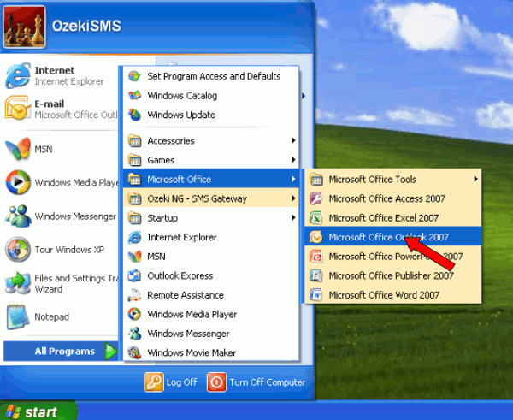Expand the Microsoft Office submenu arrow

pyautogui.click(x=293, y=179)
